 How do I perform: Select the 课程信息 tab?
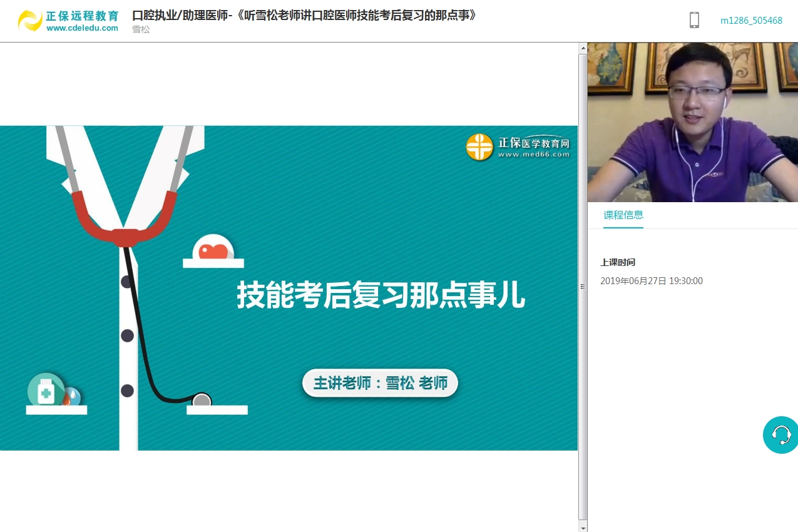pos(623,215)
